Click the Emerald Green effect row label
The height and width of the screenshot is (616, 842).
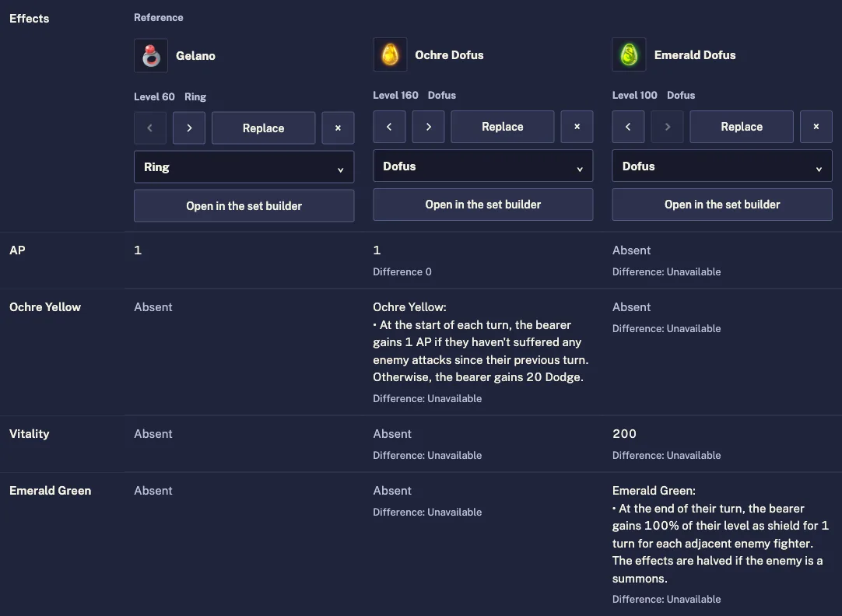click(50, 491)
